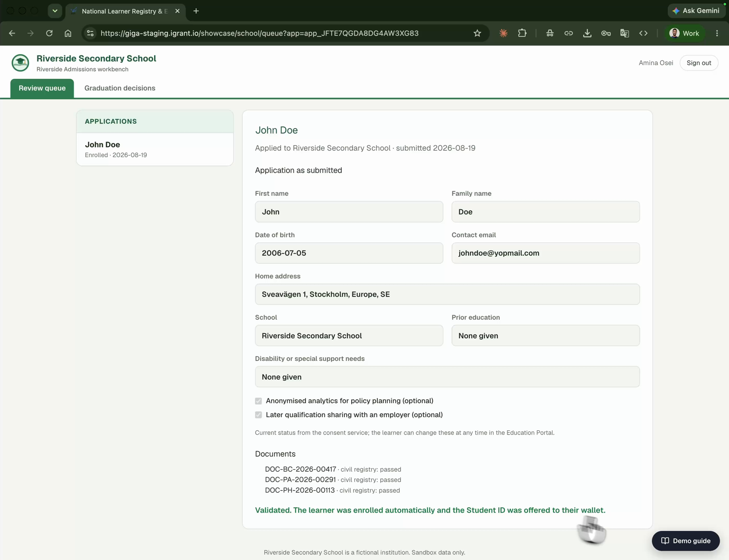The width and height of the screenshot is (729, 560).
Task: Toggle Later qualification sharing with employer checkbox
Action: (258, 415)
